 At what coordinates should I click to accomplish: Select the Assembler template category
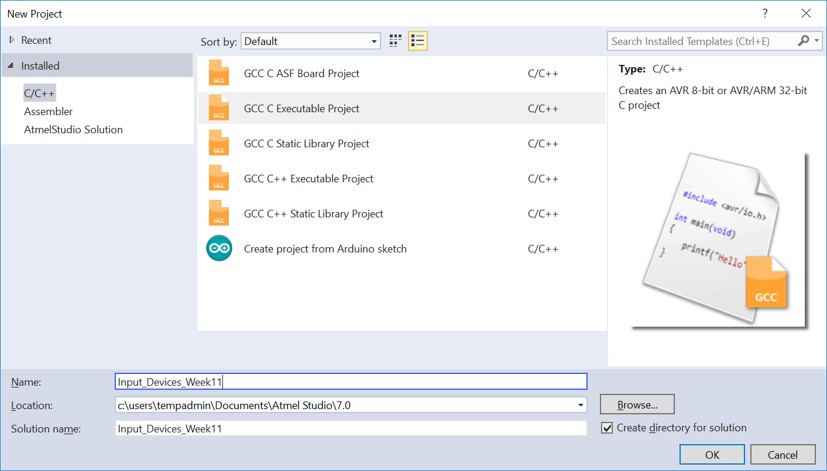coord(48,111)
